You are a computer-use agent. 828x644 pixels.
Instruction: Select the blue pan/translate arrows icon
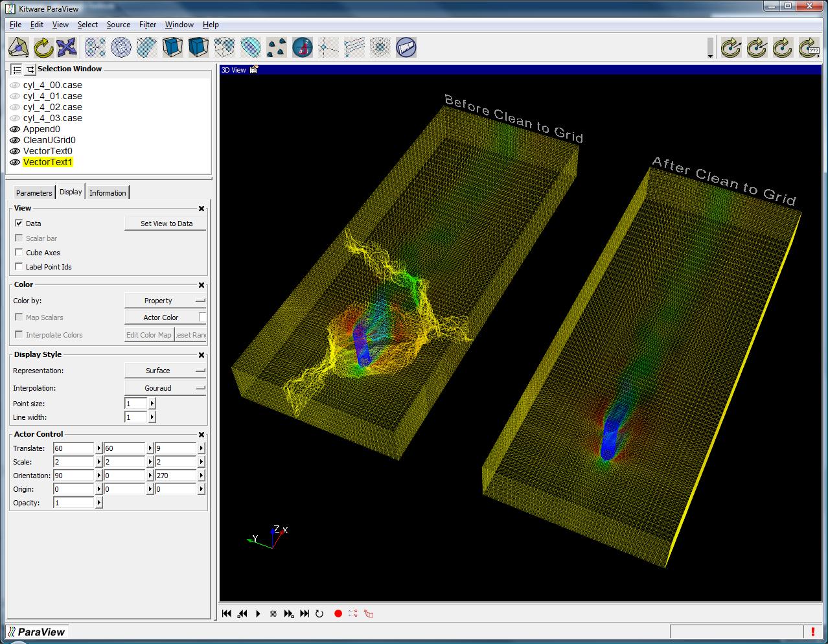[x=67, y=47]
